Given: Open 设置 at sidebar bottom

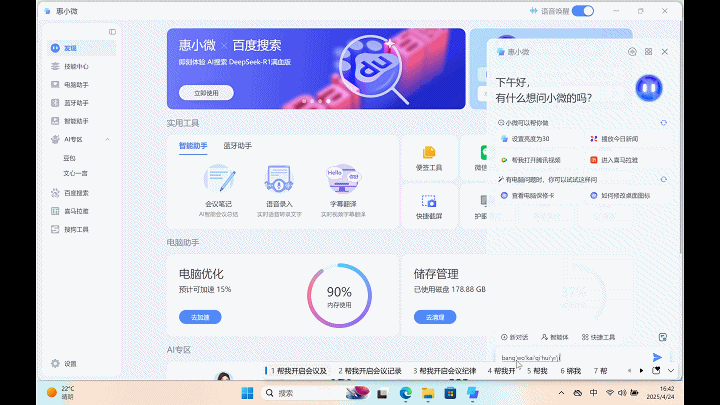Looking at the screenshot, I should pos(64,364).
